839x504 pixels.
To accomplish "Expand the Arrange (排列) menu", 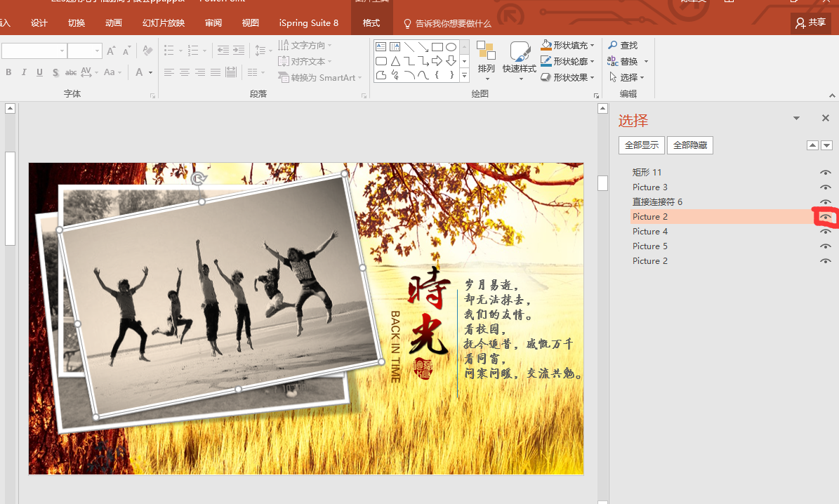I will tap(487, 61).
